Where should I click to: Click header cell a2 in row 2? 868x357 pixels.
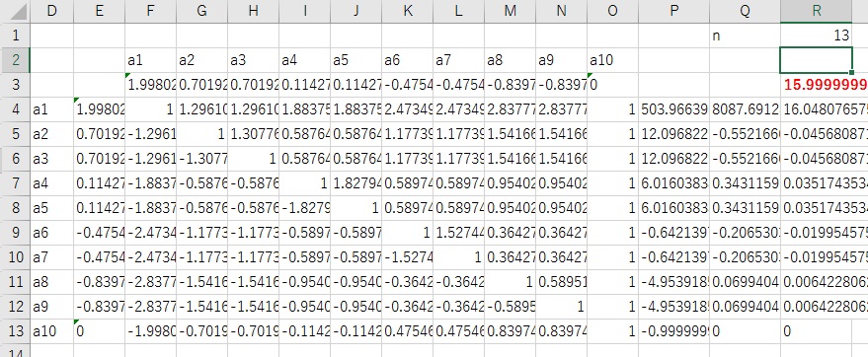pyautogui.click(x=202, y=60)
